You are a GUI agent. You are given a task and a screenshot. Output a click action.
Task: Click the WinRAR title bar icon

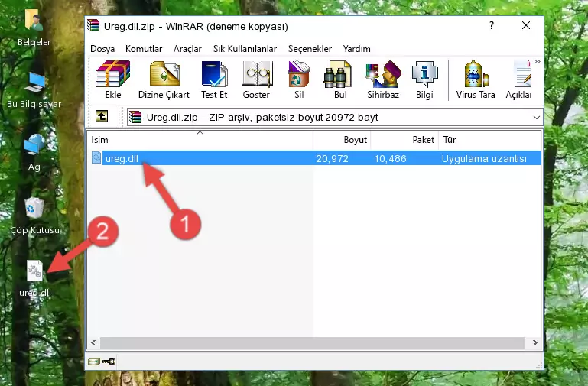[93, 26]
